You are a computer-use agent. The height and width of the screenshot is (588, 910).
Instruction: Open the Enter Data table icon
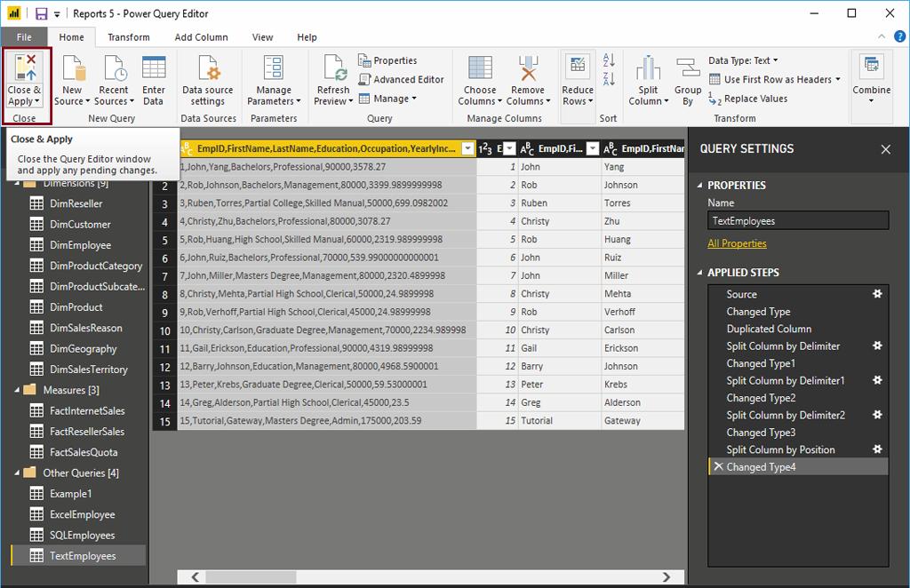pos(154,69)
